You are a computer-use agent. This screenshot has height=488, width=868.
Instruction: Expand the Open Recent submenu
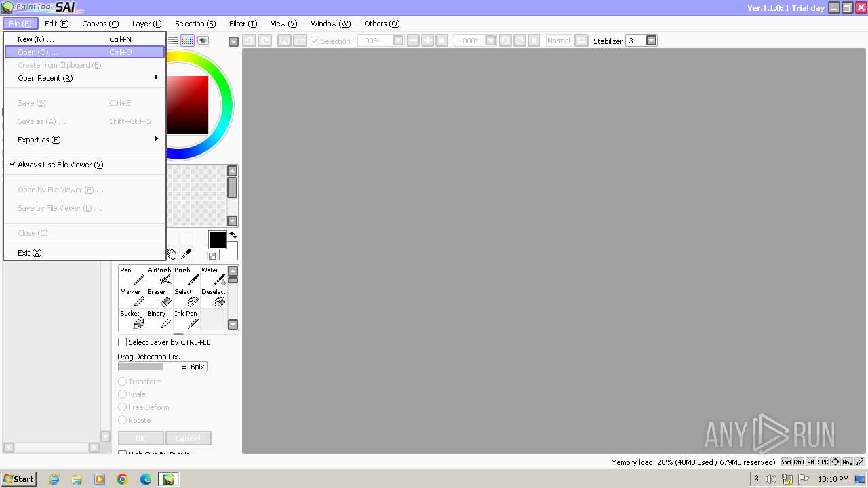coord(85,78)
